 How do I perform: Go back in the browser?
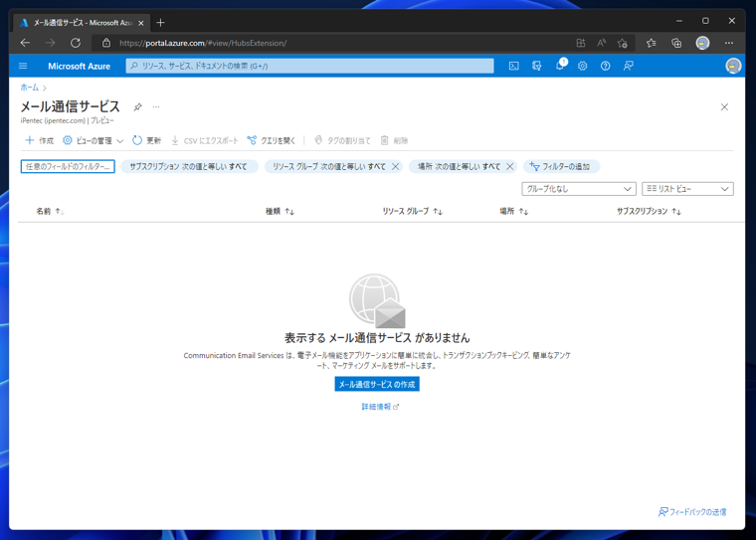click(x=25, y=43)
